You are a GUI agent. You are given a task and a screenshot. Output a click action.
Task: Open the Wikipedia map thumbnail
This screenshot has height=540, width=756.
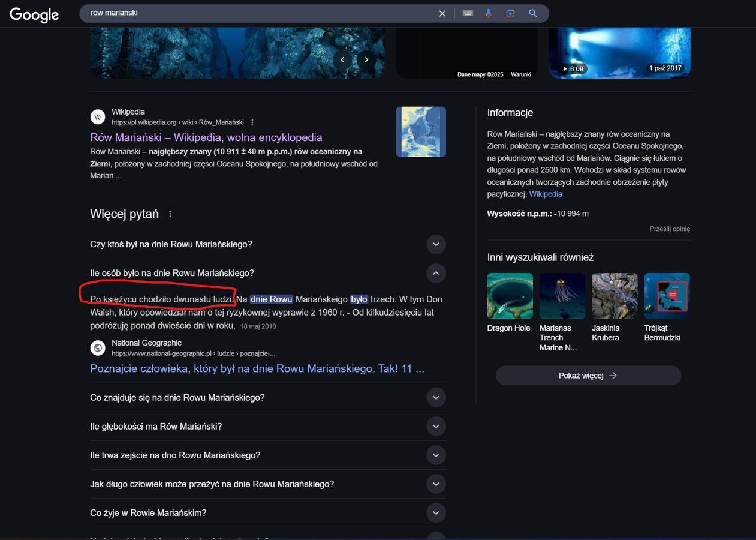coord(421,131)
